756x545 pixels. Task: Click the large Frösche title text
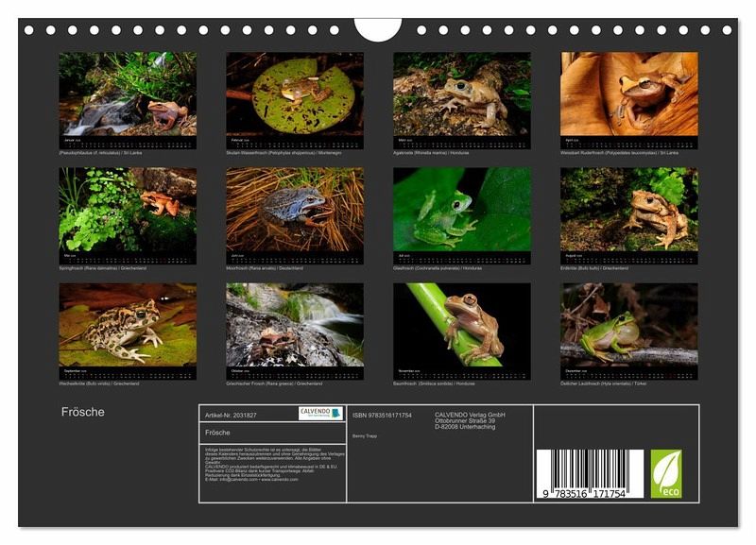point(83,413)
